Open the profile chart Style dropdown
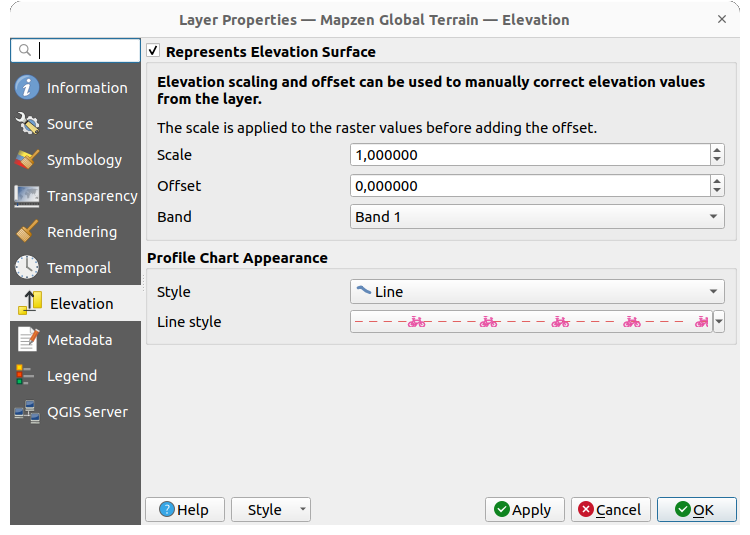750x535 pixels. tap(537, 292)
